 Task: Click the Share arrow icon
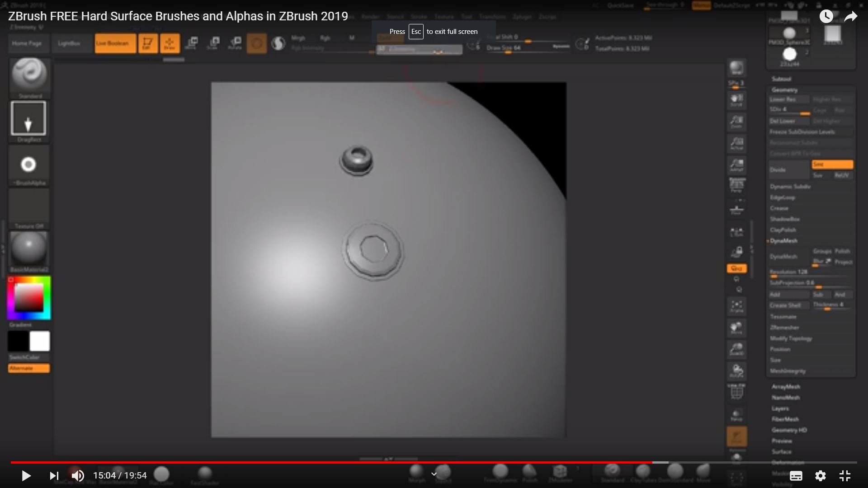point(851,17)
